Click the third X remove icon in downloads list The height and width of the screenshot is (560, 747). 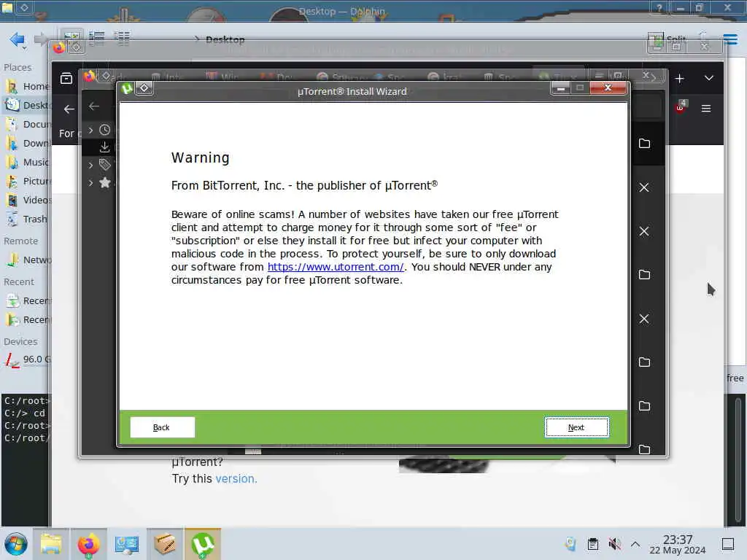[644, 319]
